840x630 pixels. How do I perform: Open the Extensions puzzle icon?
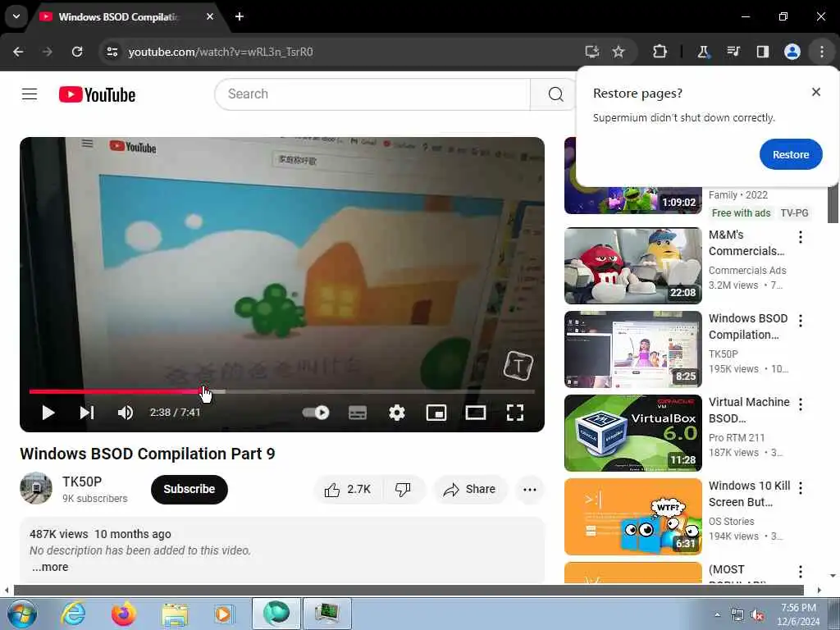pyautogui.click(x=660, y=52)
